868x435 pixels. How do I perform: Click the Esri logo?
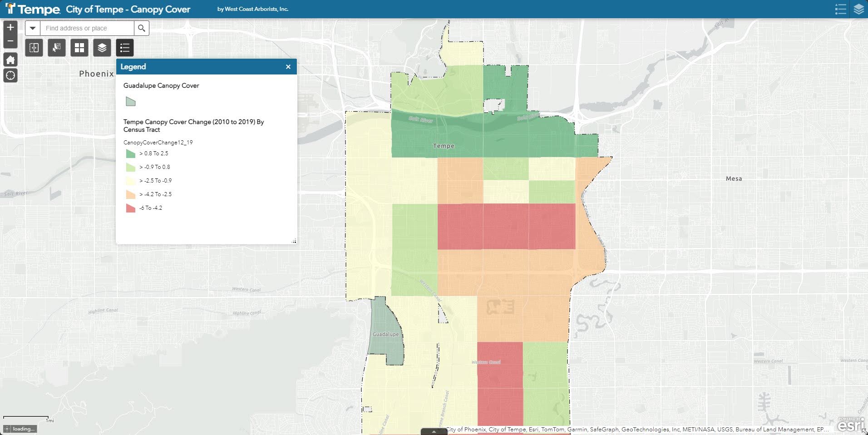pos(851,424)
